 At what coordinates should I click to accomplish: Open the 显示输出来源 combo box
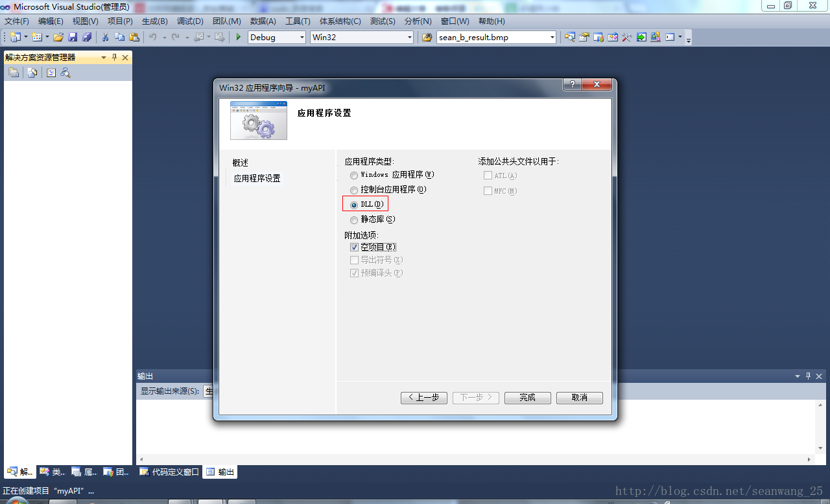coord(209,391)
